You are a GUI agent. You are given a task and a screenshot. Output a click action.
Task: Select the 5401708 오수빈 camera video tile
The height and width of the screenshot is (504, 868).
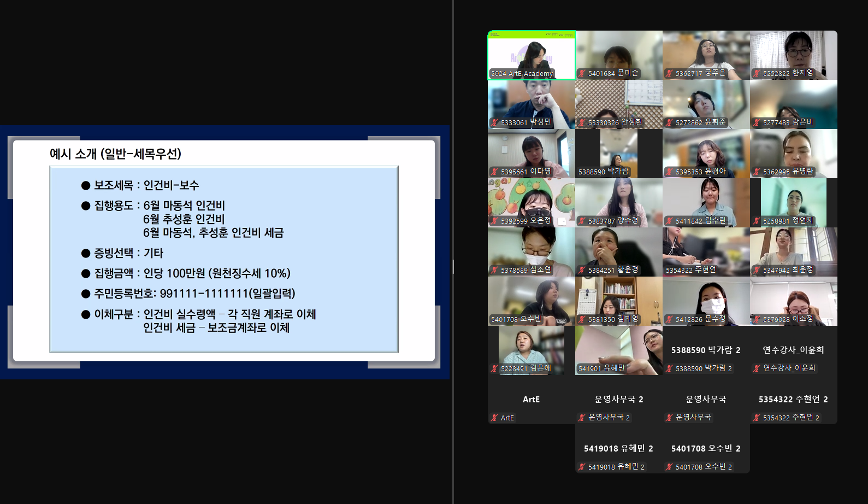point(532,301)
